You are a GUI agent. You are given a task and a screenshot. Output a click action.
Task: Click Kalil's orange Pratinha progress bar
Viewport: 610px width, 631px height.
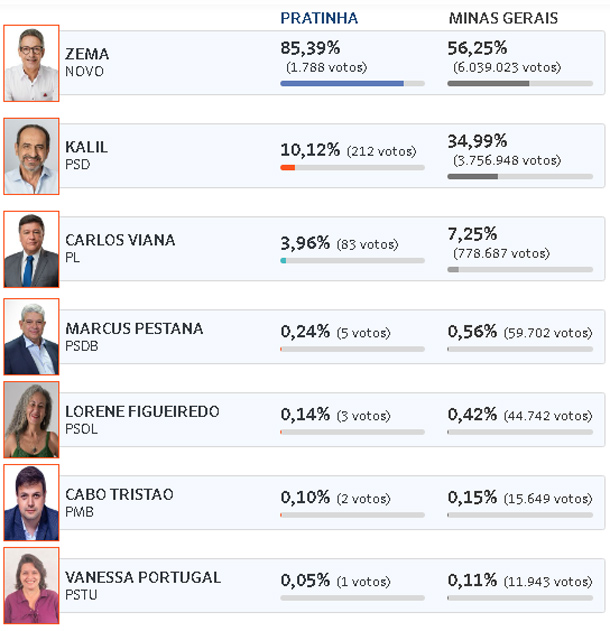[352, 167]
